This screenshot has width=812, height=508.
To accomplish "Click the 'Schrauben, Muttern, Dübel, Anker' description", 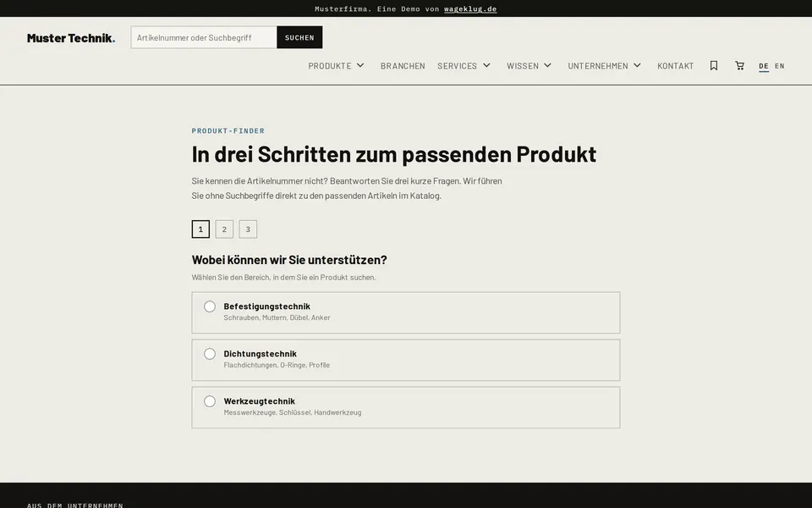I will pyautogui.click(x=277, y=317).
